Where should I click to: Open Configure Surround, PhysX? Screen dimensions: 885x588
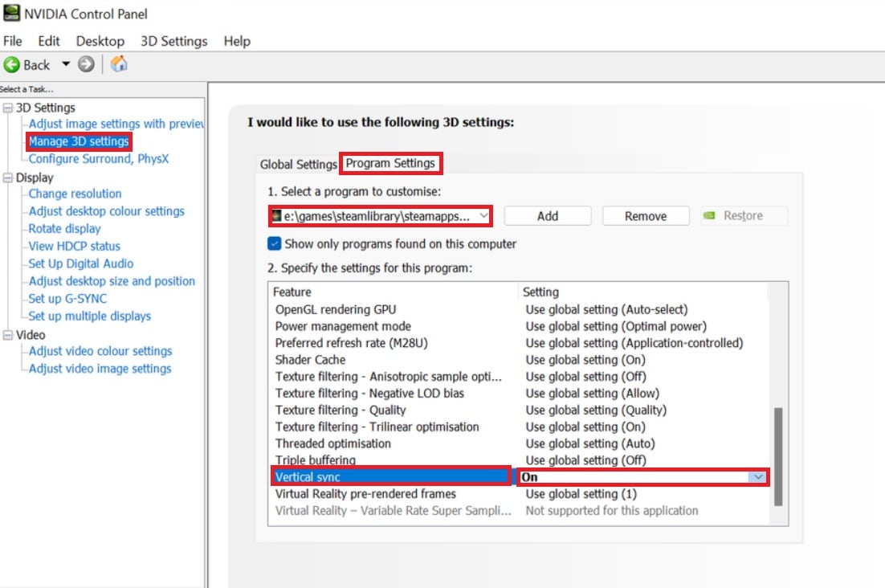pos(99,158)
